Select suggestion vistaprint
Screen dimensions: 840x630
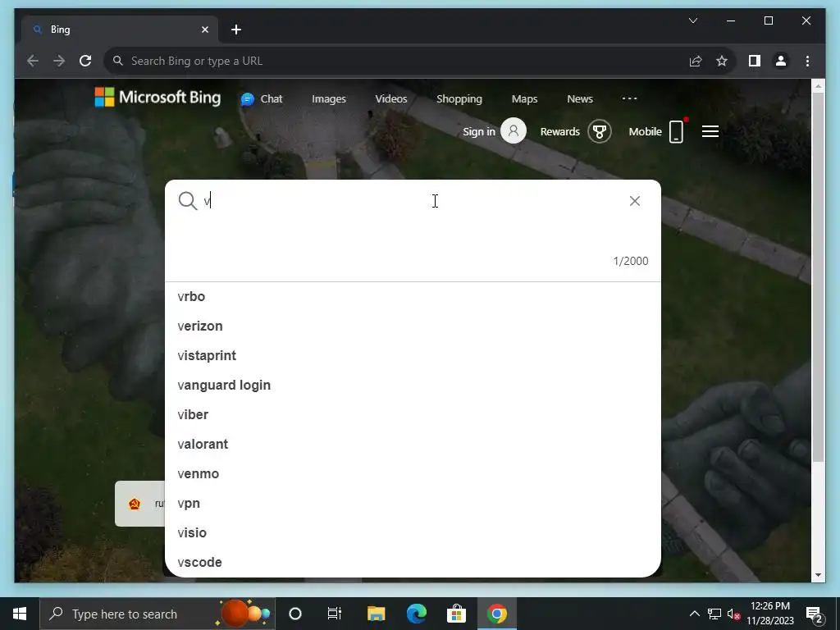[413, 355]
